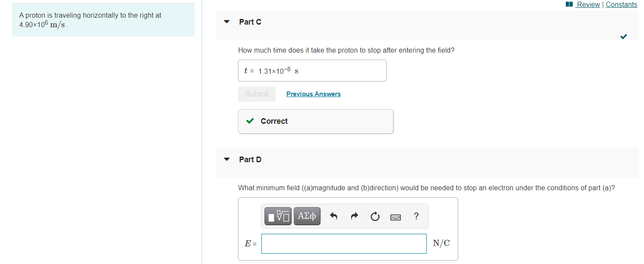Click the Submit button for Part C

257,94
